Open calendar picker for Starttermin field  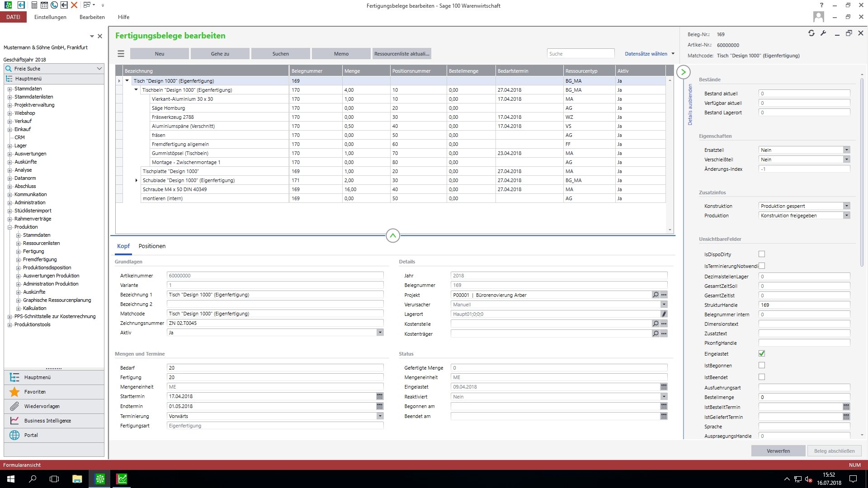(380, 396)
